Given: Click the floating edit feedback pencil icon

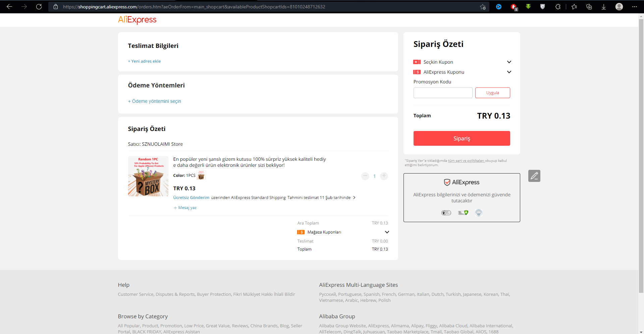Looking at the screenshot, I should coord(534,176).
